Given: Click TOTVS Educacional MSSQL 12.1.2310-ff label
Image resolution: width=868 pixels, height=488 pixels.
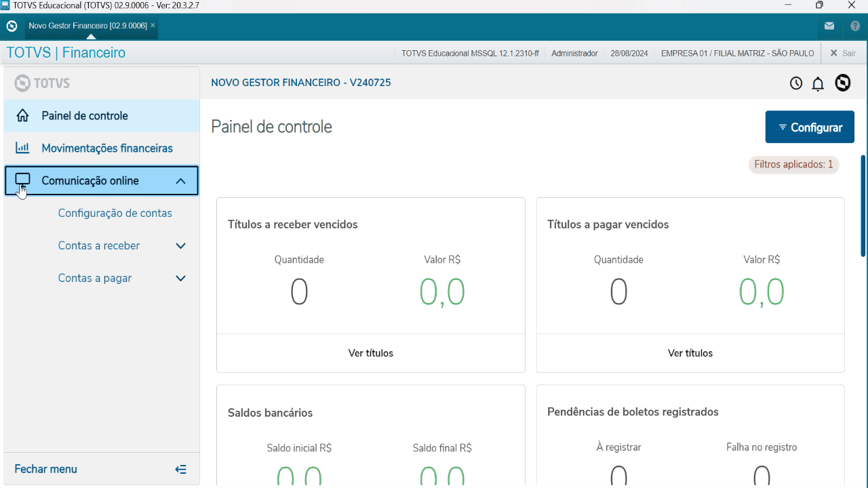Looking at the screenshot, I should click(x=470, y=54).
